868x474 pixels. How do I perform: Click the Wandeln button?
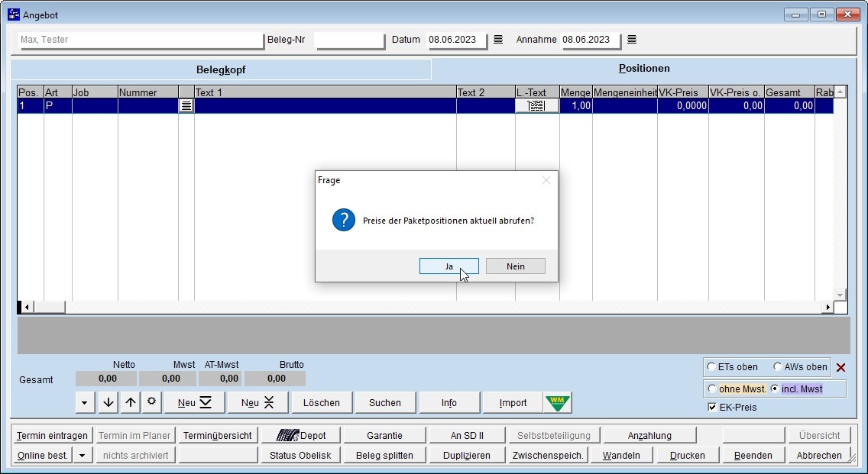tap(621, 455)
